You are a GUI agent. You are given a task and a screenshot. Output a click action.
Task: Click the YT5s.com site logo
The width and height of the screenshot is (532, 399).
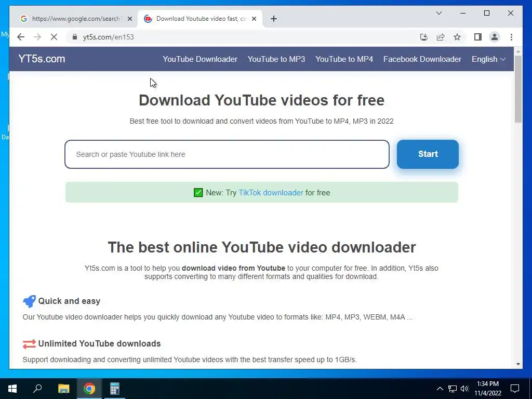42,59
